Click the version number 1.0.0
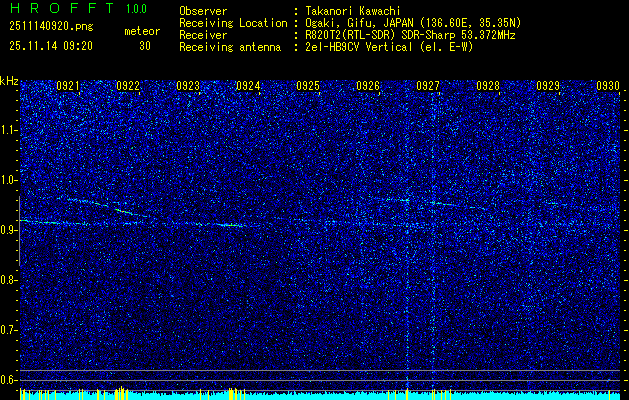 point(136,8)
